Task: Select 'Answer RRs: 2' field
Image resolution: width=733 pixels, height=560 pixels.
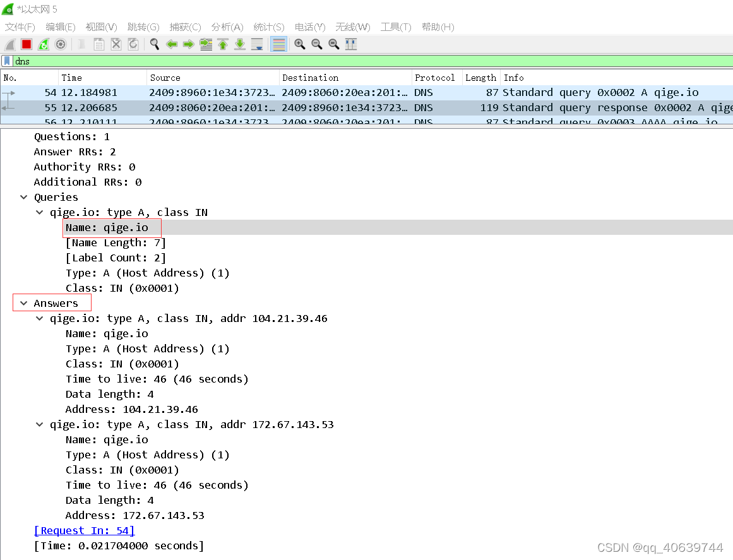Action: (74, 152)
